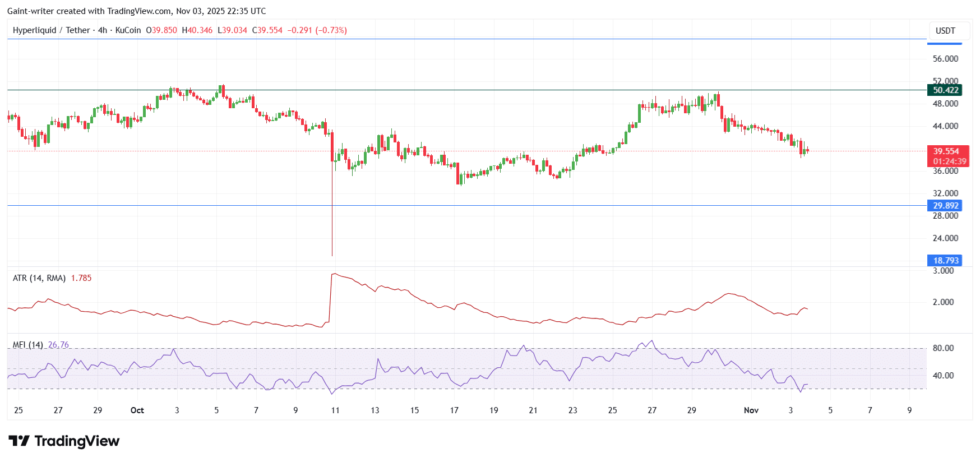This screenshot has width=980, height=462.
Task: Click the 56.000 price axis value
Action: pos(945,59)
